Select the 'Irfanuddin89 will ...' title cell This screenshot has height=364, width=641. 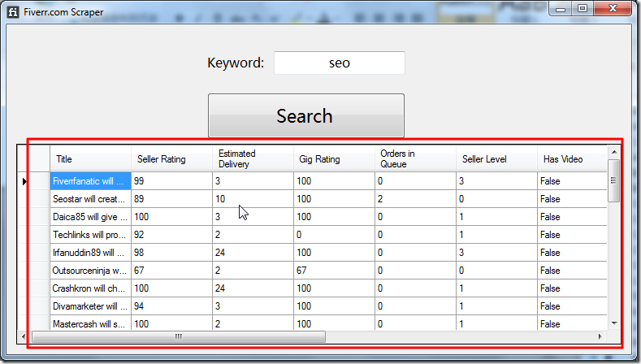coord(90,253)
